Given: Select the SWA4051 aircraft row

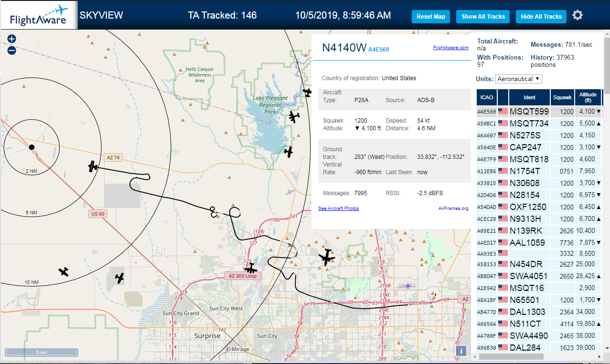Looking at the screenshot, I should [x=539, y=276].
